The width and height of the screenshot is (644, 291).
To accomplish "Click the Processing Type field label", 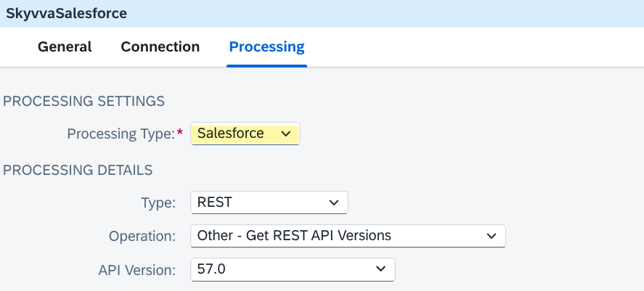I will 121,134.
